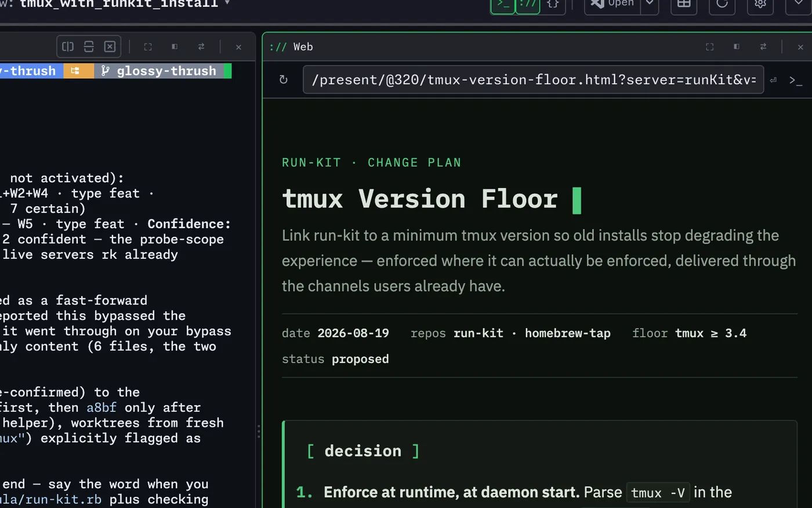Open the grid layout icon in top toolbar
The image size is (812, 508).
click(x=684, y=5)
